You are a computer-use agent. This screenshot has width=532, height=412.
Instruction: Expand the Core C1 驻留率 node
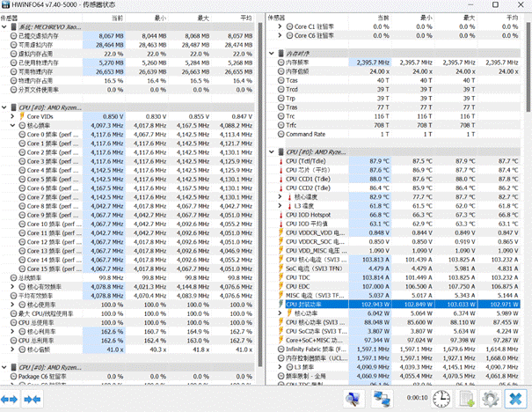coord(280,27)
